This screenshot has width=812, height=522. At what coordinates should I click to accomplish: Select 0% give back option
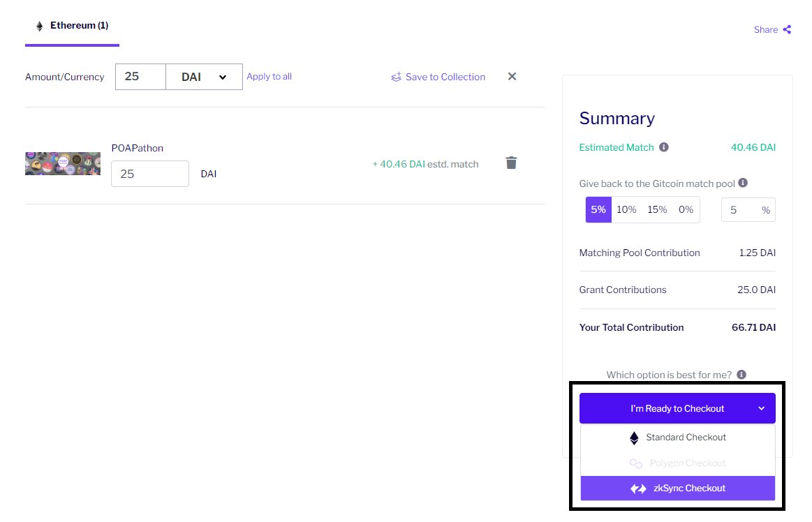686,210
